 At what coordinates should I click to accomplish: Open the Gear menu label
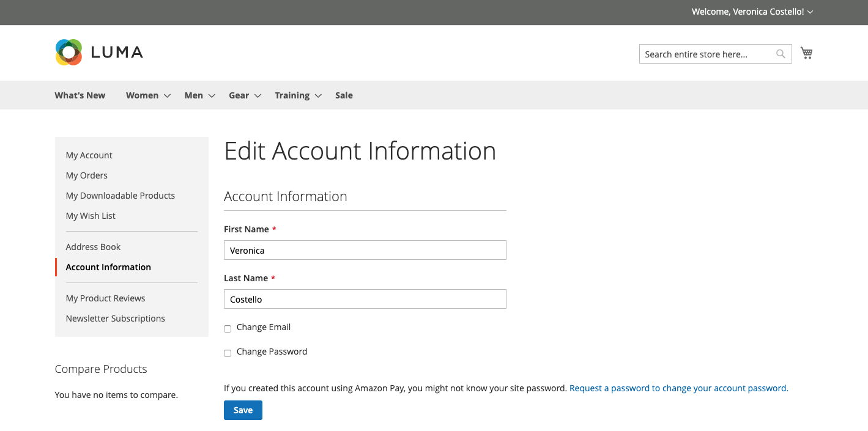pos(239,95)
